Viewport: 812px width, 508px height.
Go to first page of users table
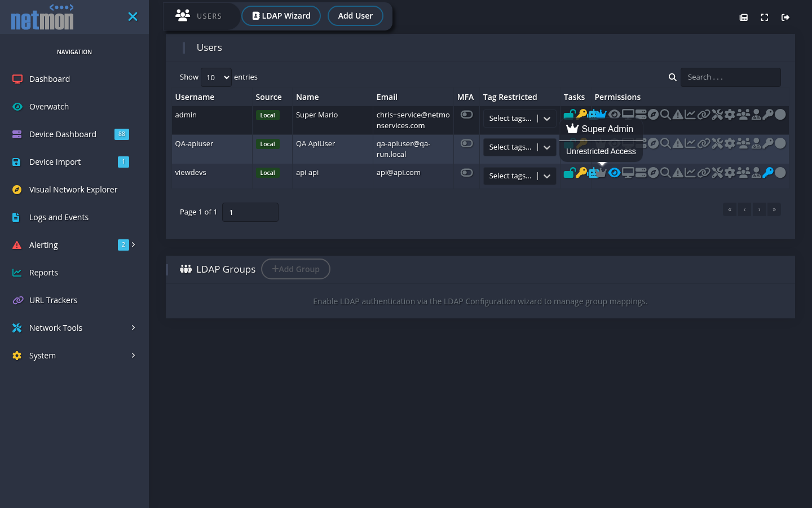[x=730, y=209]
